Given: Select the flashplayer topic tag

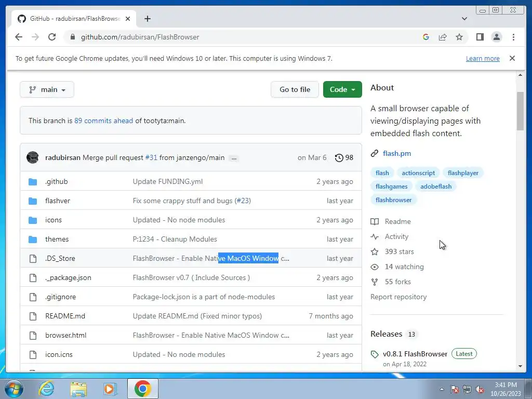Looking at the screenshot, I should click(463, 173).
